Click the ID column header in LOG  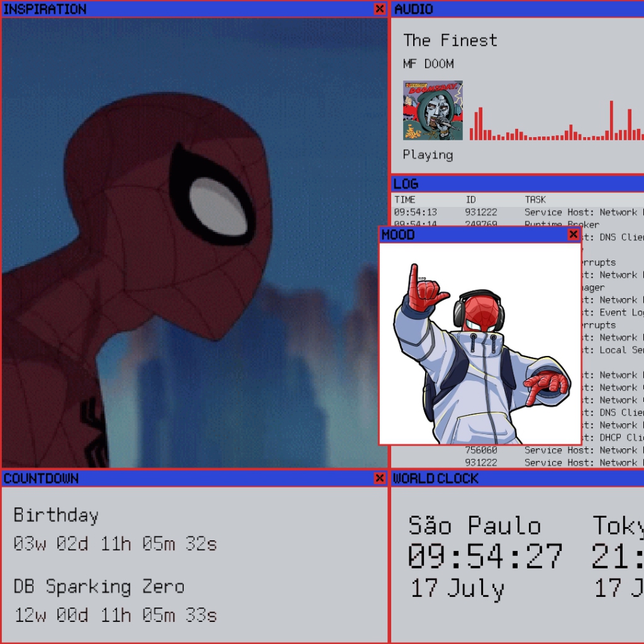coord(470,199)
